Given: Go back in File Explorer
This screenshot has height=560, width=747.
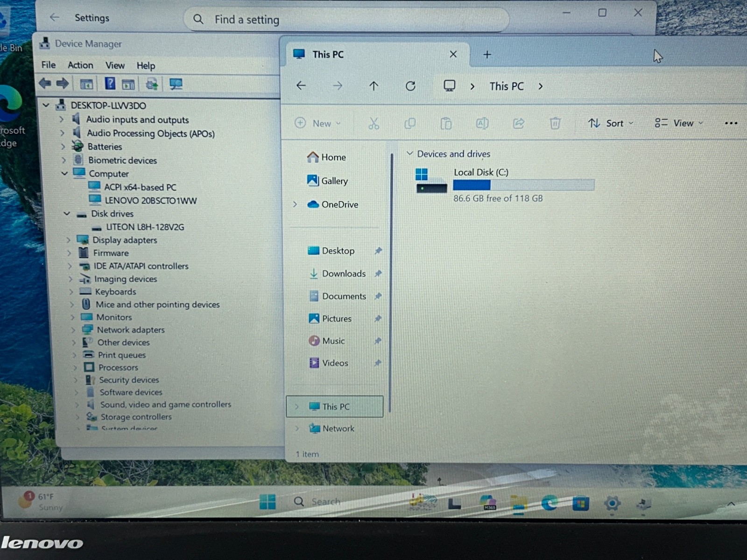Looking at the screenshot, I should tap(301, 85).
